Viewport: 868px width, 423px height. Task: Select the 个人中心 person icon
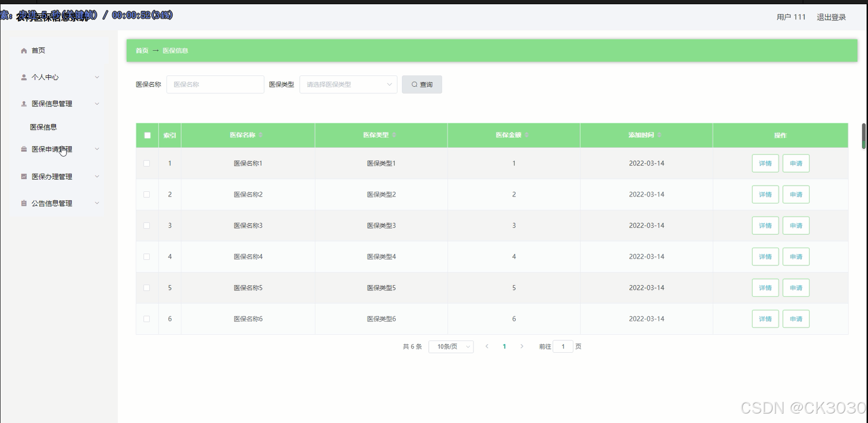click(x=23, y=77)
